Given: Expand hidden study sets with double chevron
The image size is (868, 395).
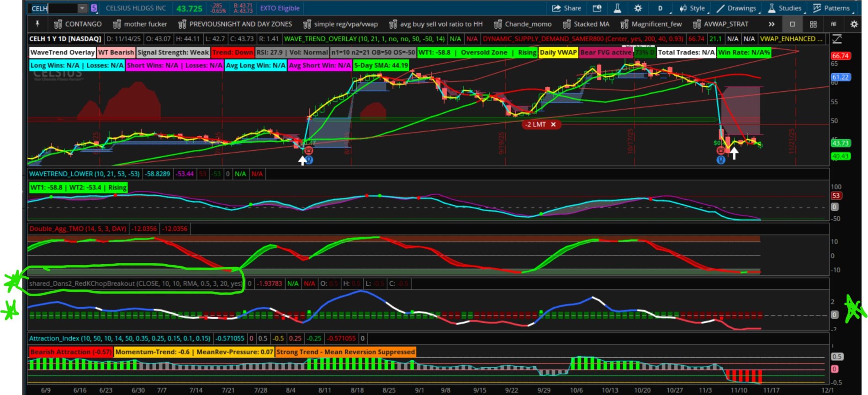Looking at the screenshot, I should click(772, 24).
